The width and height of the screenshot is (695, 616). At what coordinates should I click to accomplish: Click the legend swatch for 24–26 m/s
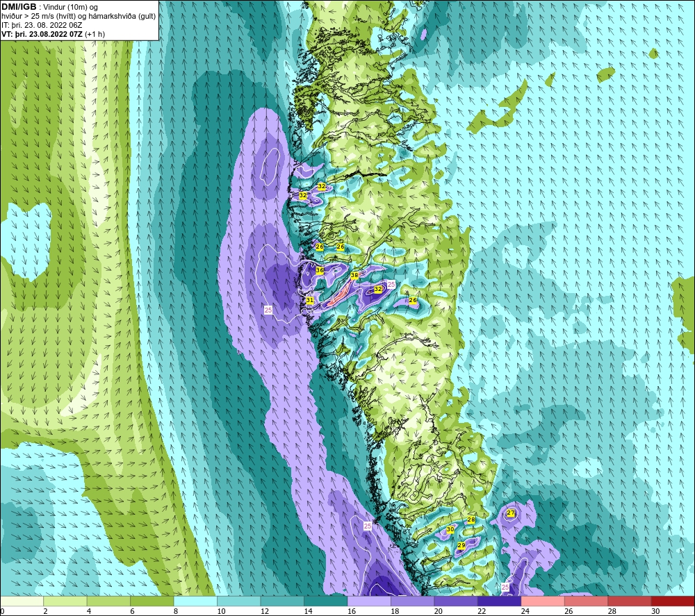click(543, 601)
